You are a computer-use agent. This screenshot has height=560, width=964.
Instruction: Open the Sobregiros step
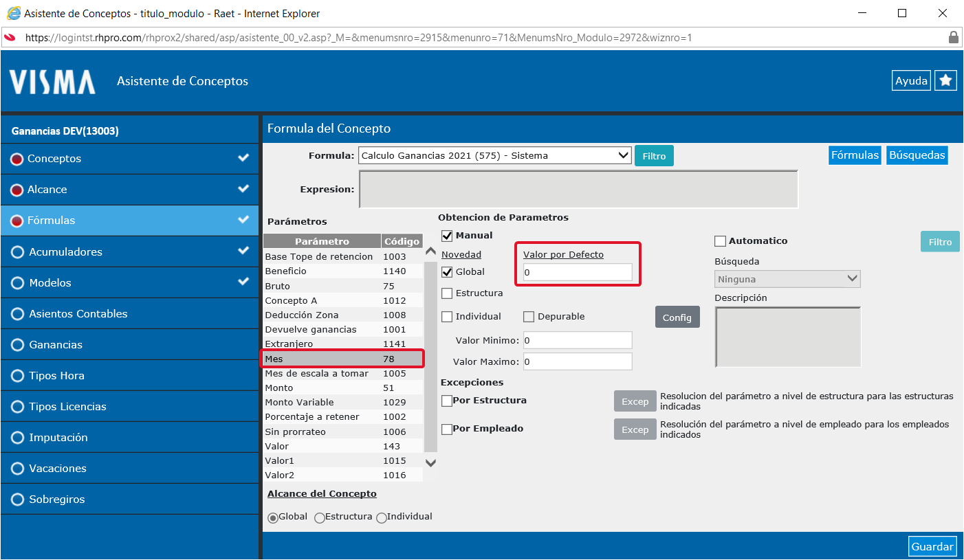pyautogui.click(x=130, y=499)
